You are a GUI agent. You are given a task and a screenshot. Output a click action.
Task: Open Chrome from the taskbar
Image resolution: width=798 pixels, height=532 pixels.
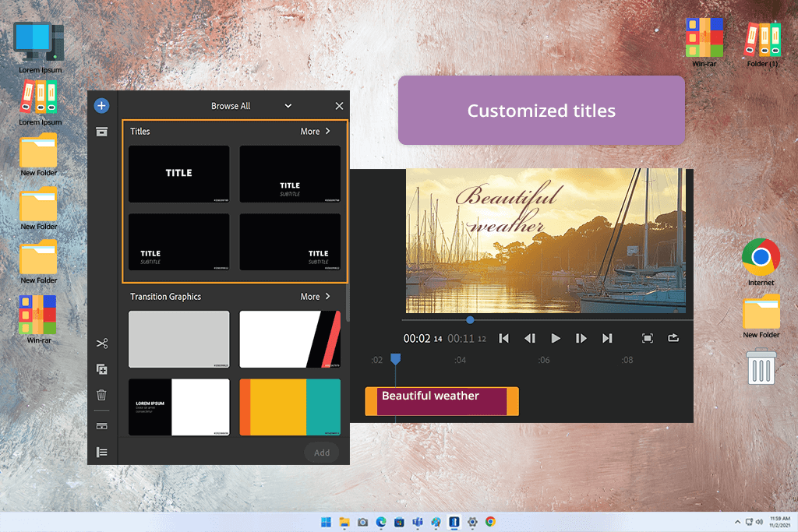(491, 522)
